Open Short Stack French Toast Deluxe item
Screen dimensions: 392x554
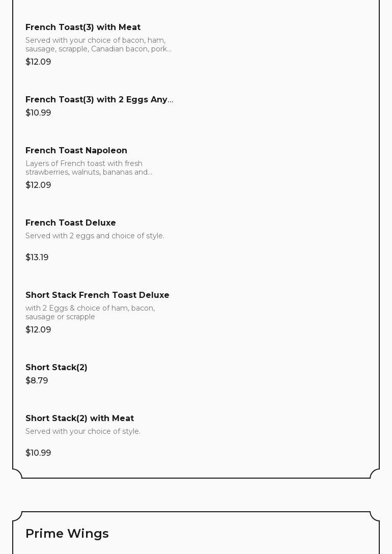97,295
